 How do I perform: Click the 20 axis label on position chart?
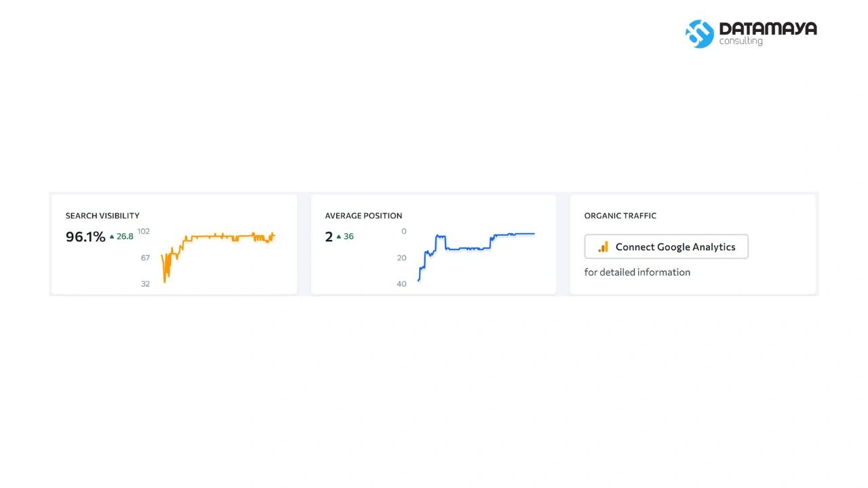point(401,258)
